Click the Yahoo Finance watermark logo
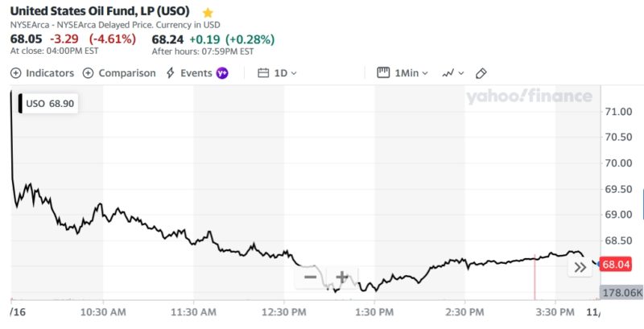Viewport: 644px width, 329px height. tap(529, 97)
